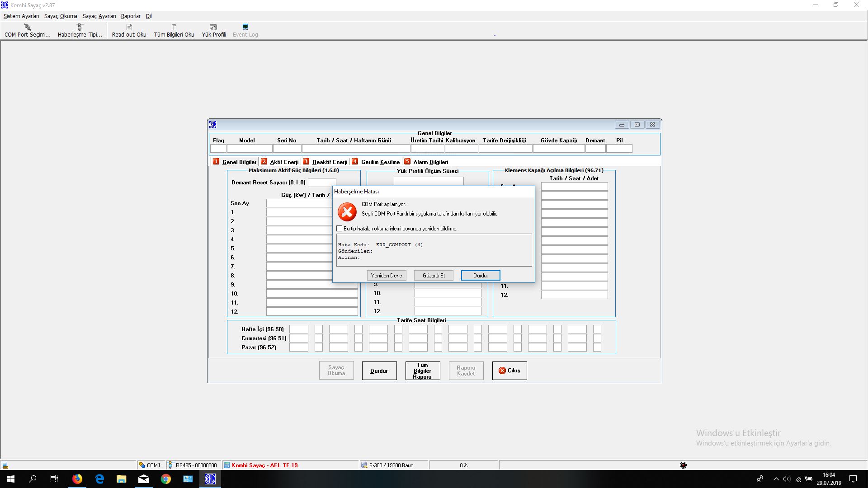The image size is (868, 488).
Task: Open Kombi Sayaç taskbar icon
Action: pyautogui.click(x=210, y=479)
